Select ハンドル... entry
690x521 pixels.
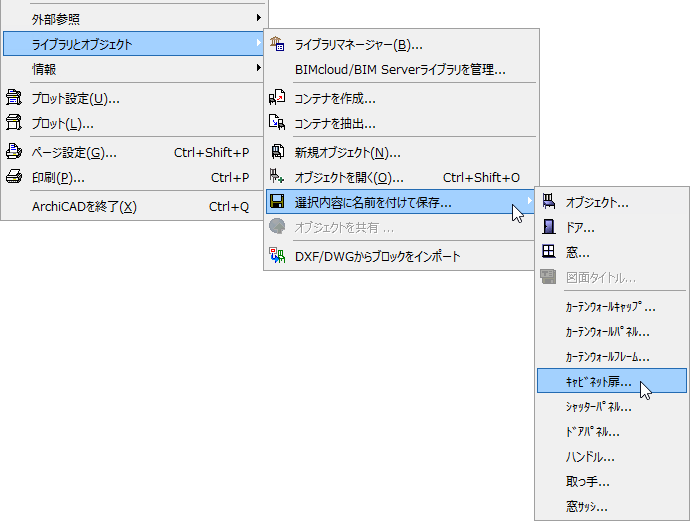(x=612, y=457)
